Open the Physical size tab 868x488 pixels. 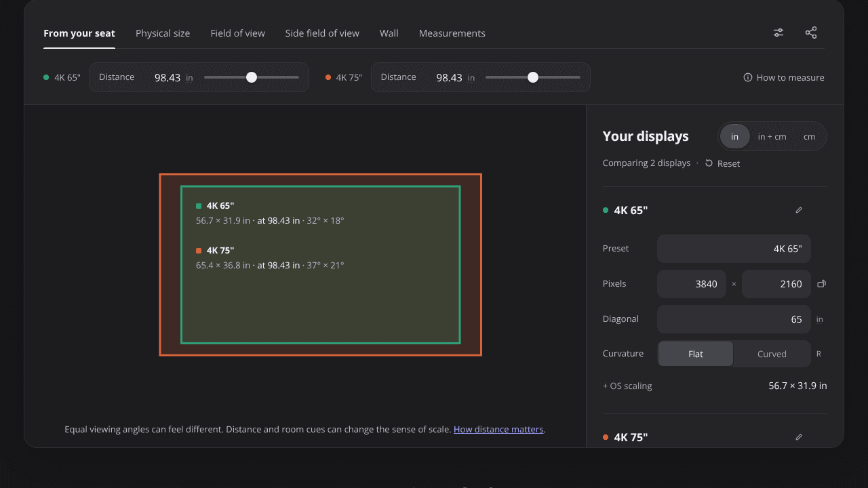click(x=163, y=33)
